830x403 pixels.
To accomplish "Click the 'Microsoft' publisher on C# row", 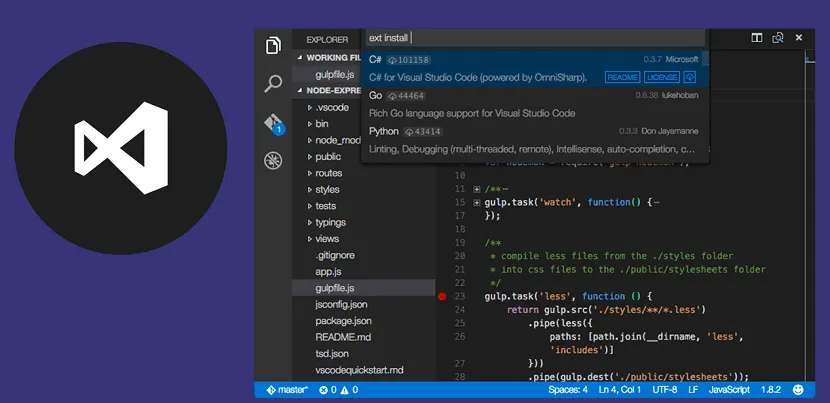I will [x=682, y=59].
